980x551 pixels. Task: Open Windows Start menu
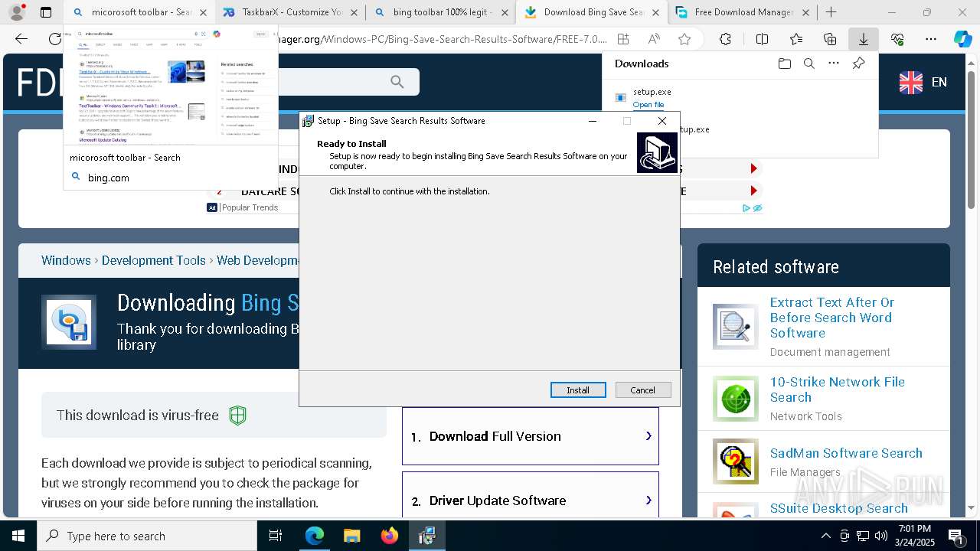point(18,536)
